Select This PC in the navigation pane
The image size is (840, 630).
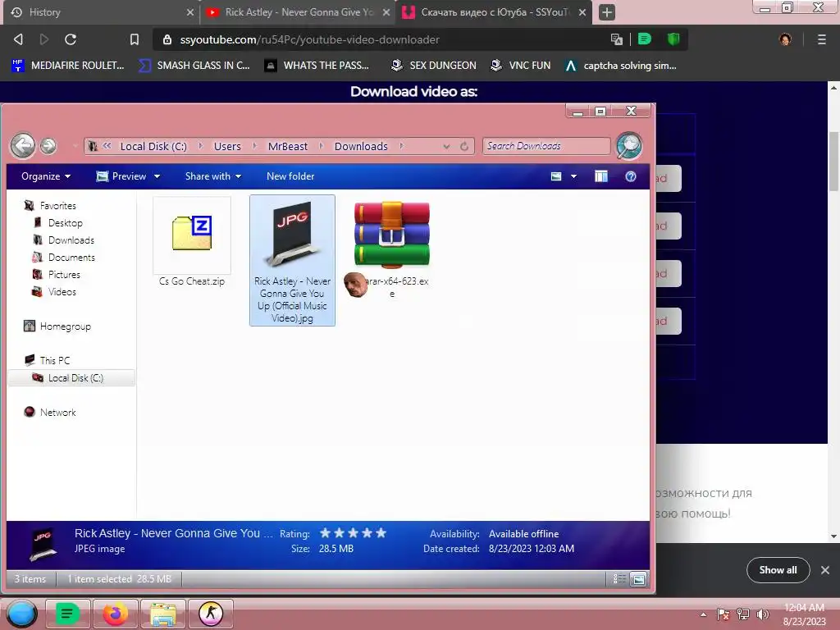point(55,361)
